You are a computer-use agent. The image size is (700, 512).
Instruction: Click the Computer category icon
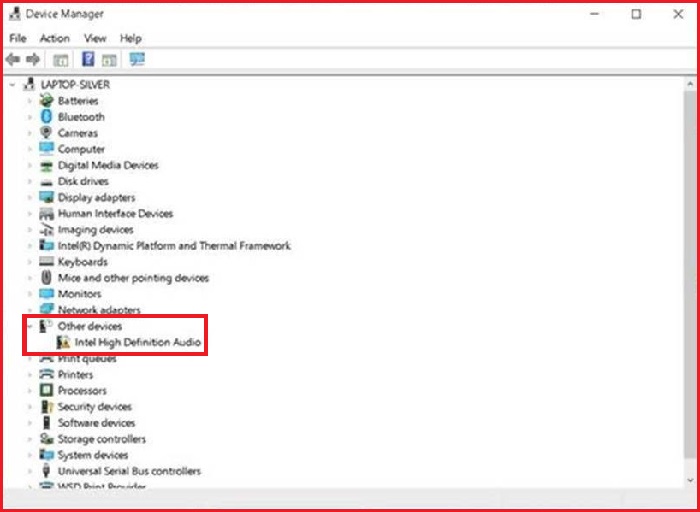(46, 149)
